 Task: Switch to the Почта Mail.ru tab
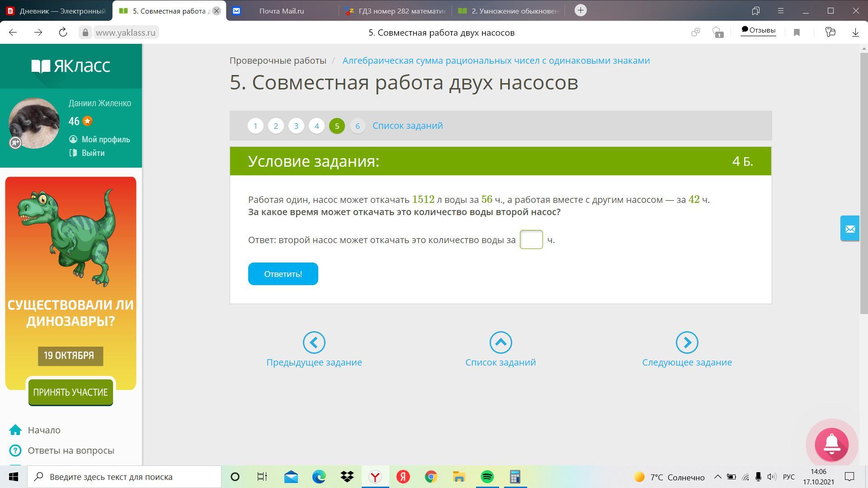point(281,11)
